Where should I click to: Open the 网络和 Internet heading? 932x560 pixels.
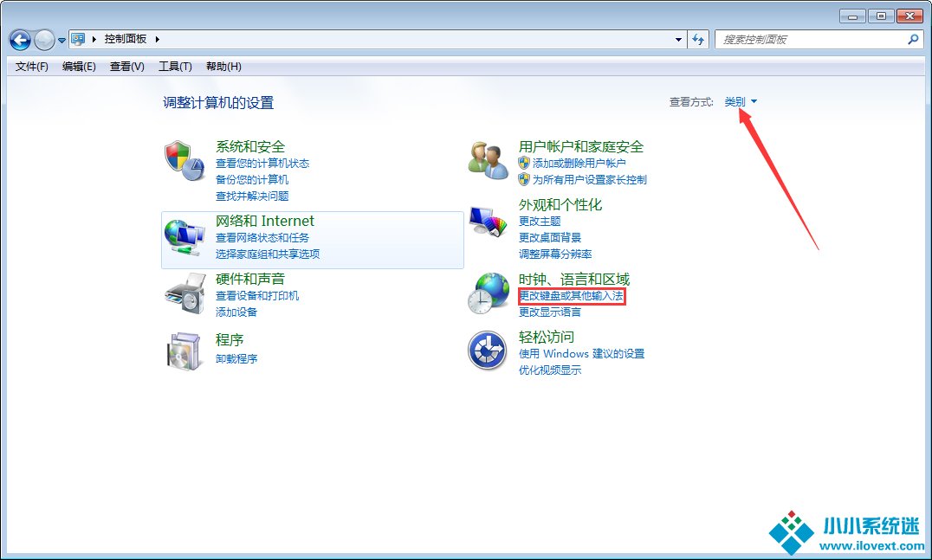(264, 221)
